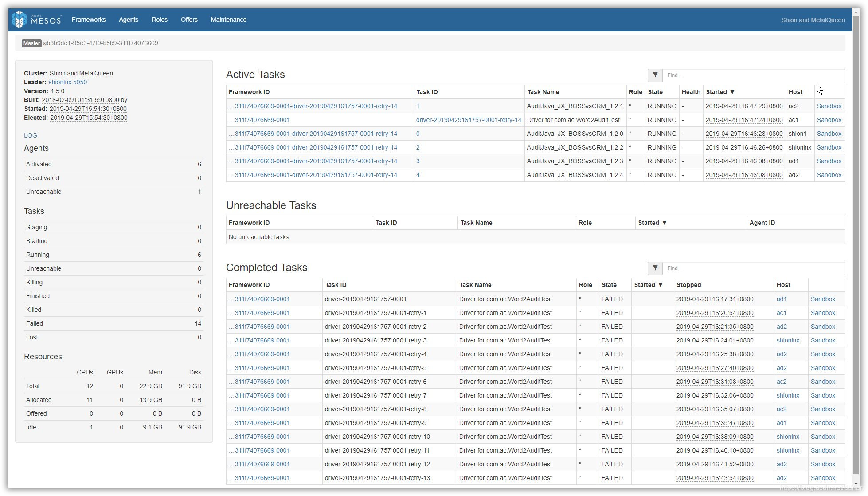This screenshot has height=496, width=868.
Task: Open the Roles nav item
Action: pos(160,20)
